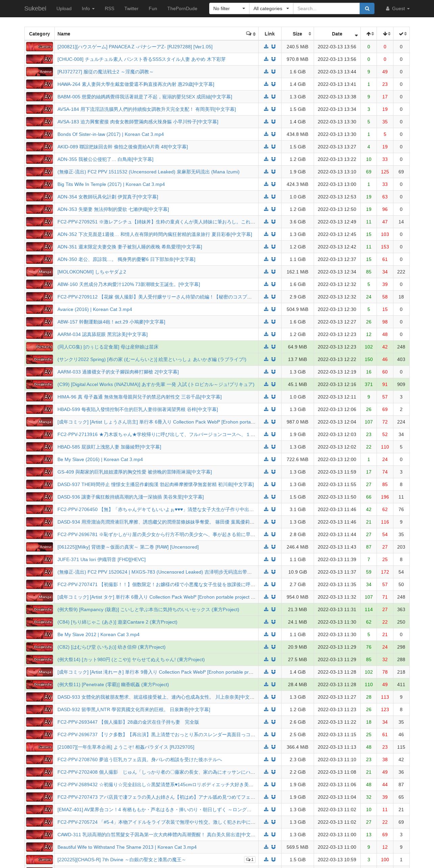Image resolution: width=434 pixels, height=868 pixels.
Task: Open magnet link for RJ329705 row
Action: click(x=273, y=747)
